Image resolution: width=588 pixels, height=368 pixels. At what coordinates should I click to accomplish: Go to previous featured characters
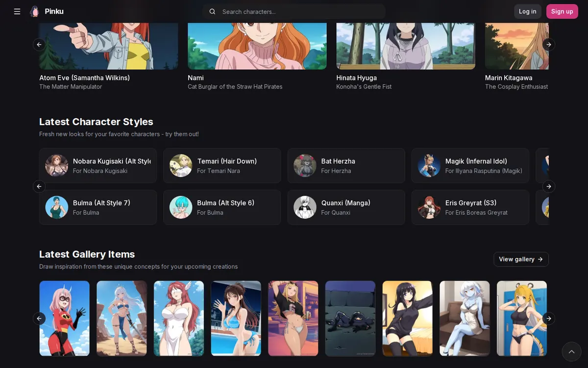[x=39, y=45]
